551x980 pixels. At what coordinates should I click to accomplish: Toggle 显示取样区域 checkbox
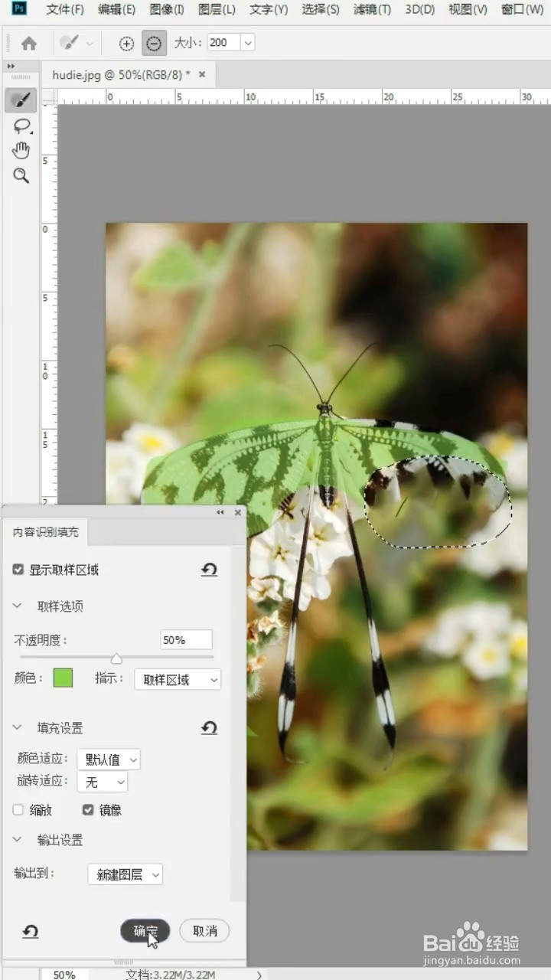(x=18, y=570)
